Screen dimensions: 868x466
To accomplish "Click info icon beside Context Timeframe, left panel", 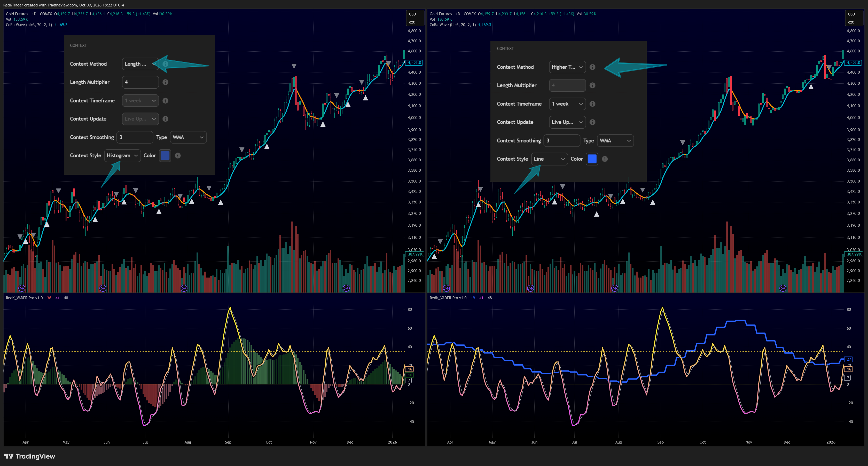I will pyautogui.click(x=166, y=100).
